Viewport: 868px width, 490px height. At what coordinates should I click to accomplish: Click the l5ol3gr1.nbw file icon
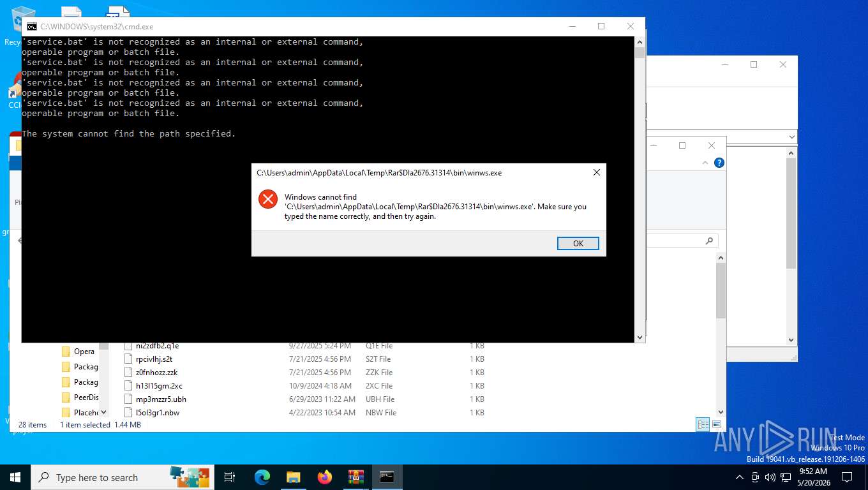(x=128, y=413)
